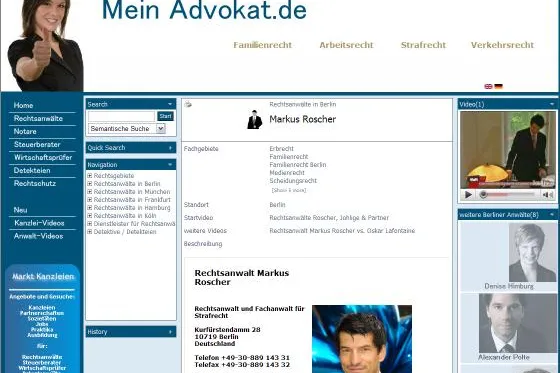
Task: Click the lawyer silhouette icon beside Markus Roscher
Action: click(x=255, y=120)
